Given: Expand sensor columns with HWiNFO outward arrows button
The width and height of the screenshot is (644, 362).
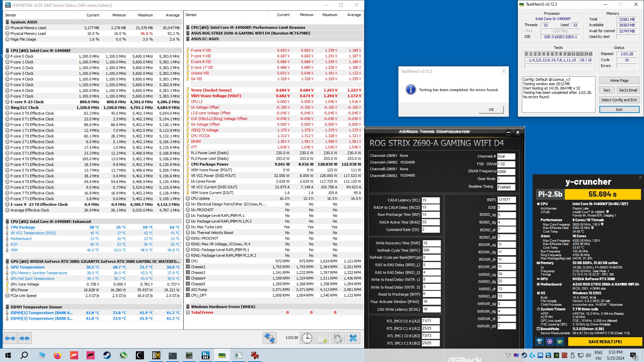Looking at the screenshot, I should 10,338.
